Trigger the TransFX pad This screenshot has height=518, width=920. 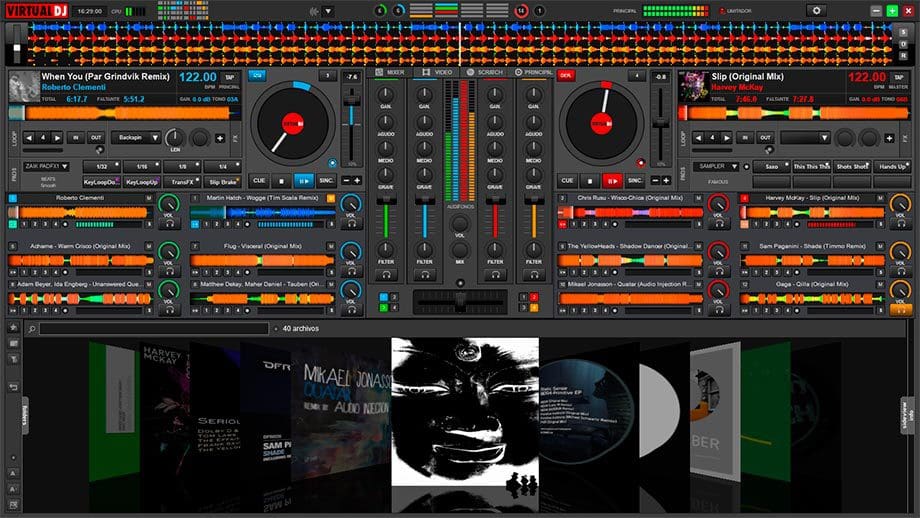coord(182,182)
